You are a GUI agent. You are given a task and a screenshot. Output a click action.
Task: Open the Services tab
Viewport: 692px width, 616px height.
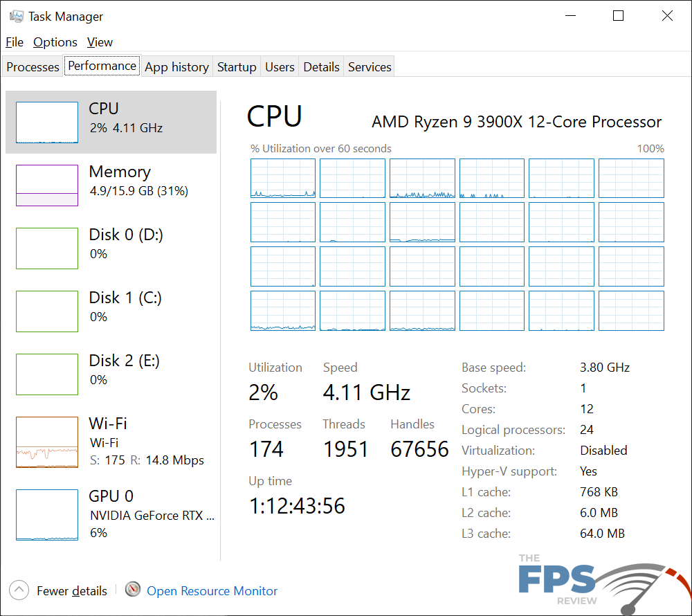pos(370,66)
